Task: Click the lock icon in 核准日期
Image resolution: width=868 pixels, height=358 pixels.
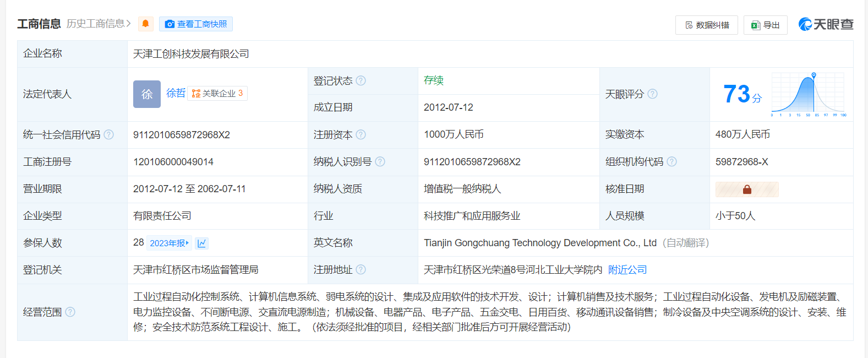Action: (x=747, y=189)
